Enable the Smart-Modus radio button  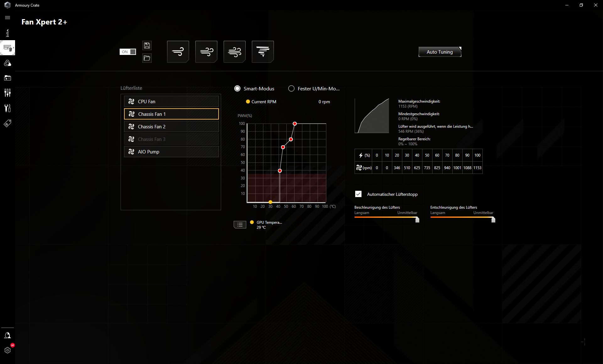237,88
